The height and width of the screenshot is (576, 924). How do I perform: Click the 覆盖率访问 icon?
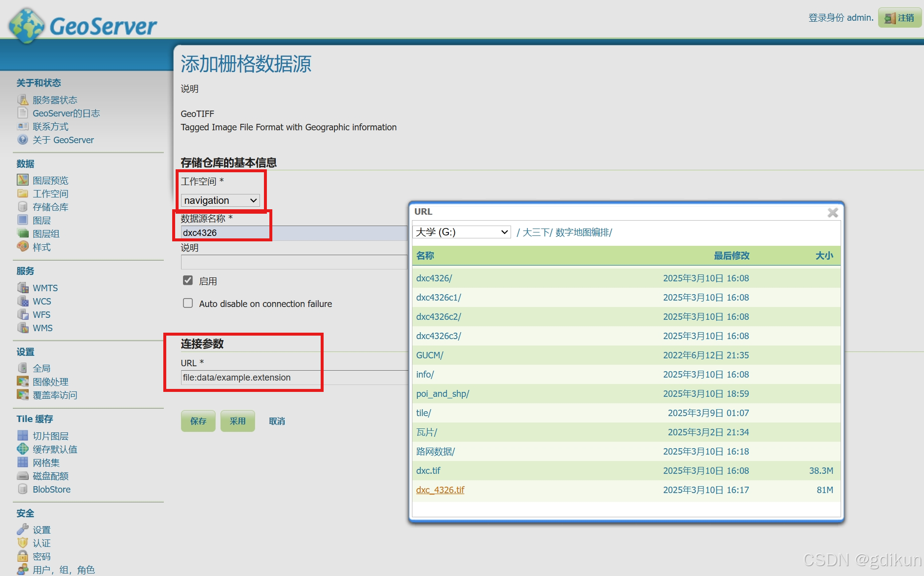pos(23,395)
